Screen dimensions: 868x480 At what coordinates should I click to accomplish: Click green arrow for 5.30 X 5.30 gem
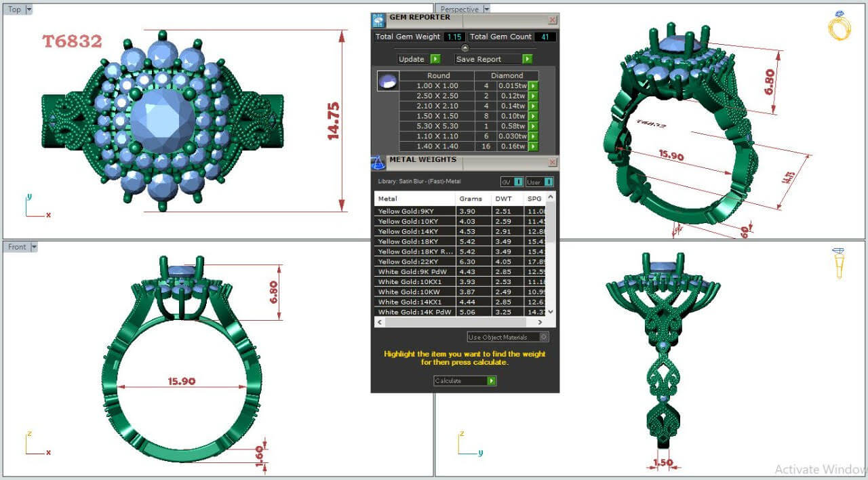533,126
